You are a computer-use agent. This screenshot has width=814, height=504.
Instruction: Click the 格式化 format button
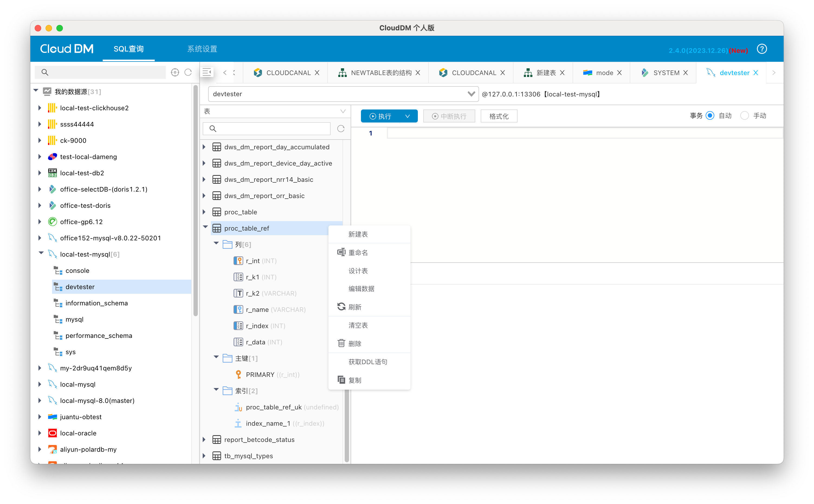tap(499, 116)
